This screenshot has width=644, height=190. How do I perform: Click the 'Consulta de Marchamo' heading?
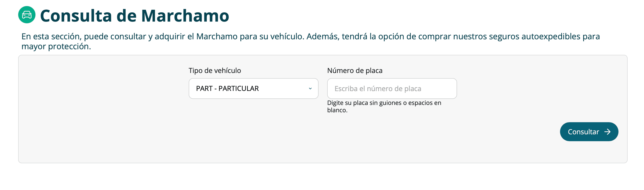click(134, 16)
